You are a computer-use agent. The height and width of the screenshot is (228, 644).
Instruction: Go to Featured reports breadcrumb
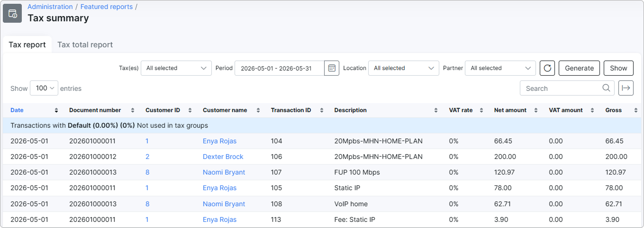(107, 7)
